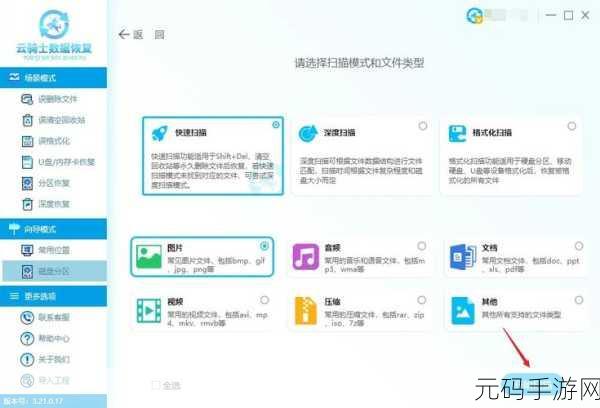
Task: Toggle the 文档 file type radio
Action: (579, 246)
